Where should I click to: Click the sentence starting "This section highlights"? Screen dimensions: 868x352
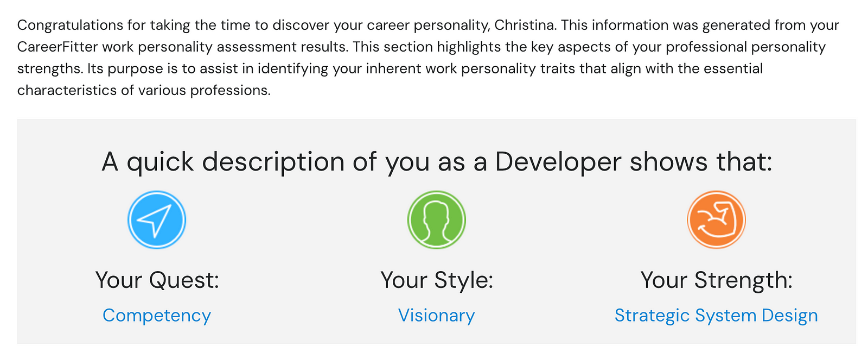[542, 47]
